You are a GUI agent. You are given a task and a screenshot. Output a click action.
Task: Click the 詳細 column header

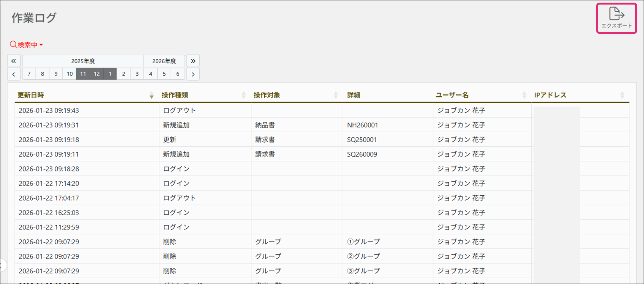(x=354, y=95)
